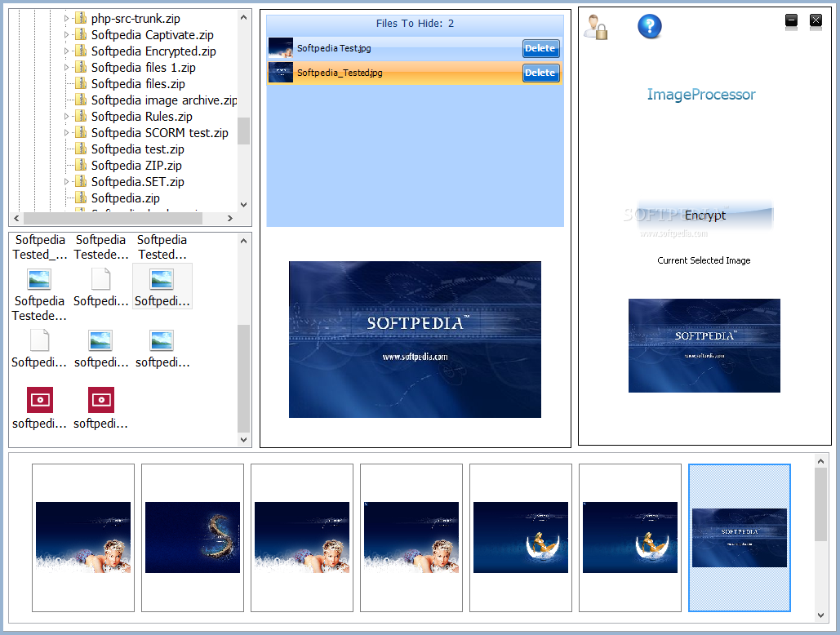Screen dimensions: 840x635
Task: Minimize the ImageProcessor window
Action: [791, 20]
